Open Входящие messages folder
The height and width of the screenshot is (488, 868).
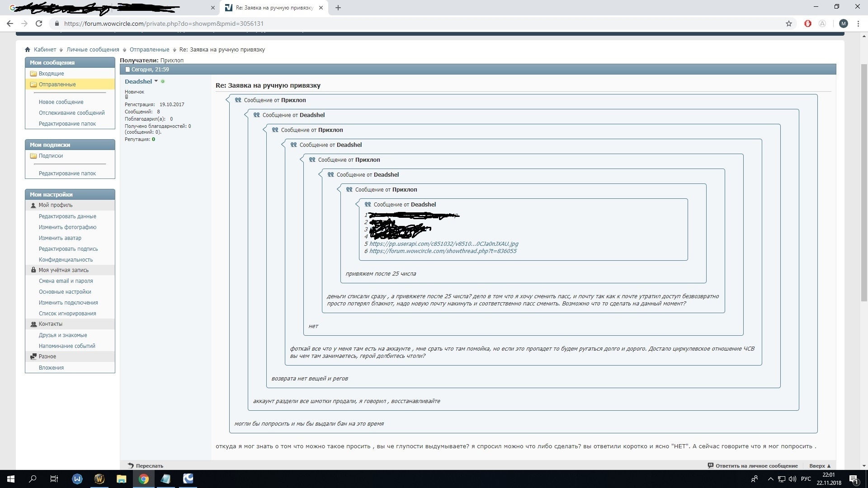pyautogui.click(x=51, y=74)
